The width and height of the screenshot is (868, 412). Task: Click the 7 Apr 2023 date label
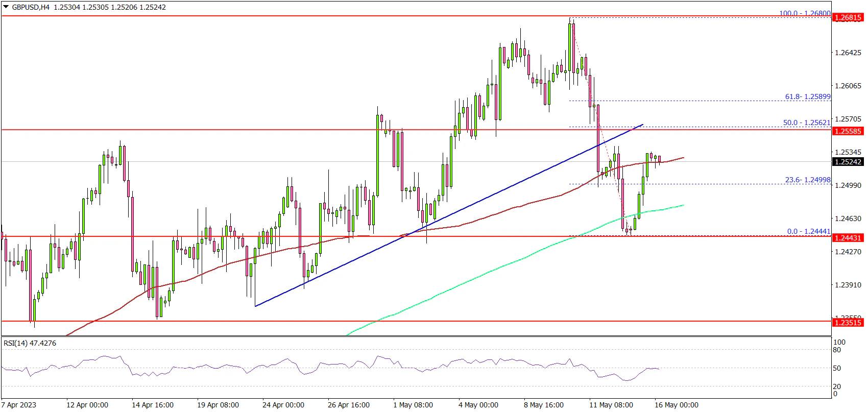tap(19, 405)
